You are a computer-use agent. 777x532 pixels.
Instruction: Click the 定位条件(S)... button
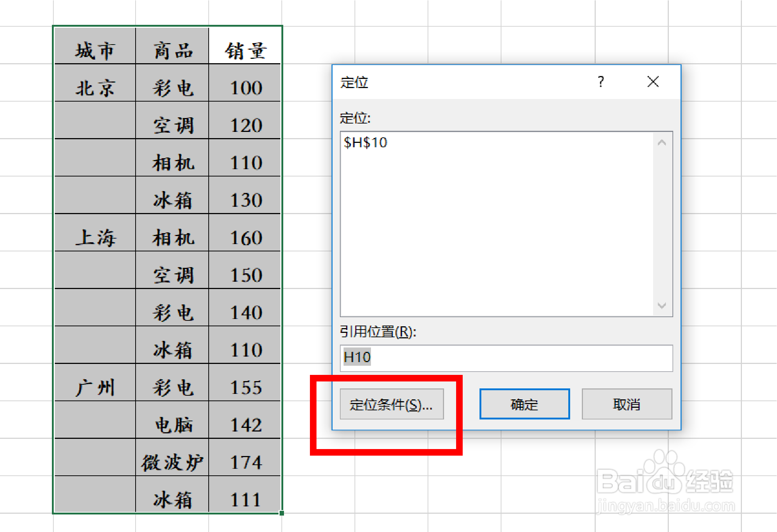pos(391,404)
